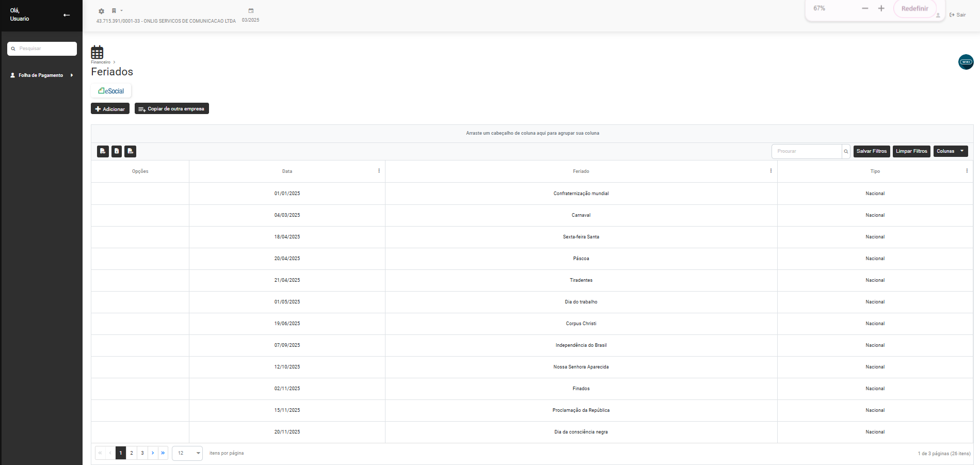Export the holiday table to CSV
Image resolution: width=980 pixels, height=465 pixels.
131,151
